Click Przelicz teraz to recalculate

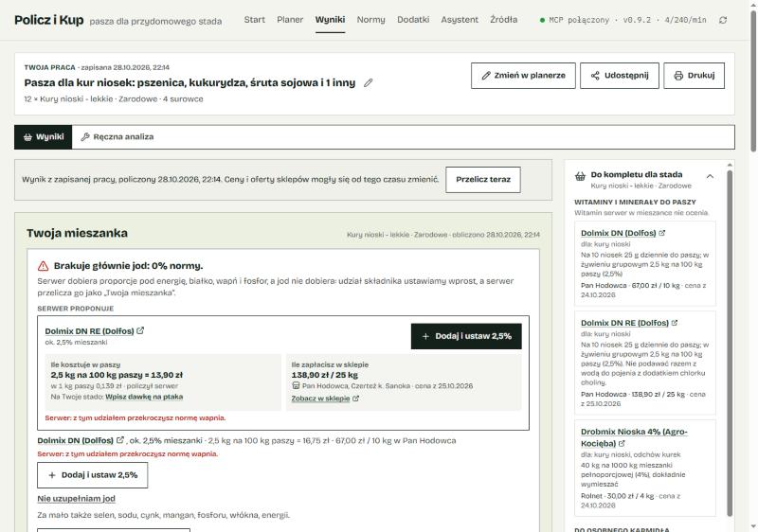[483, 180]
